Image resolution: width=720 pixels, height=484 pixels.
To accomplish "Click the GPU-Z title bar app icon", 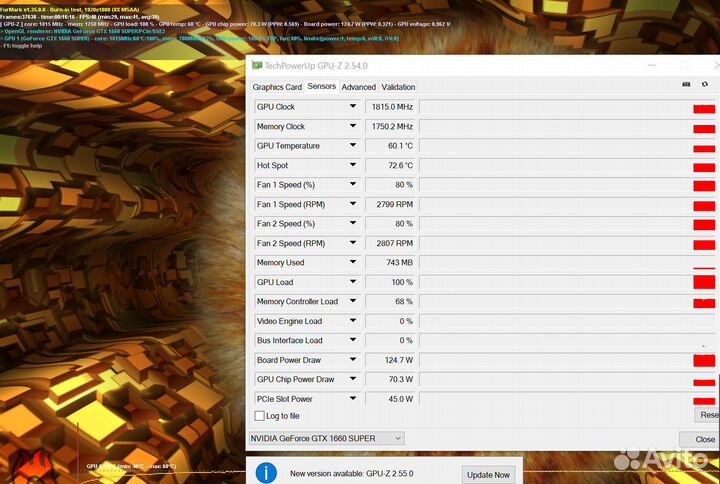I will click(257, 64).
